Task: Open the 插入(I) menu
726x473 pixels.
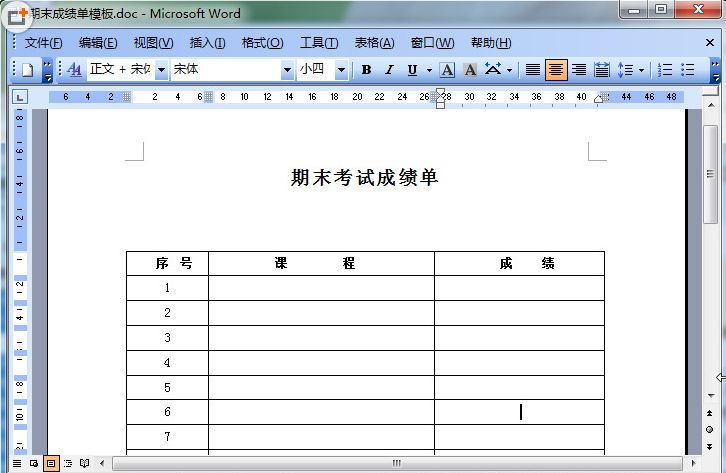Action: (x=207, y=43)
